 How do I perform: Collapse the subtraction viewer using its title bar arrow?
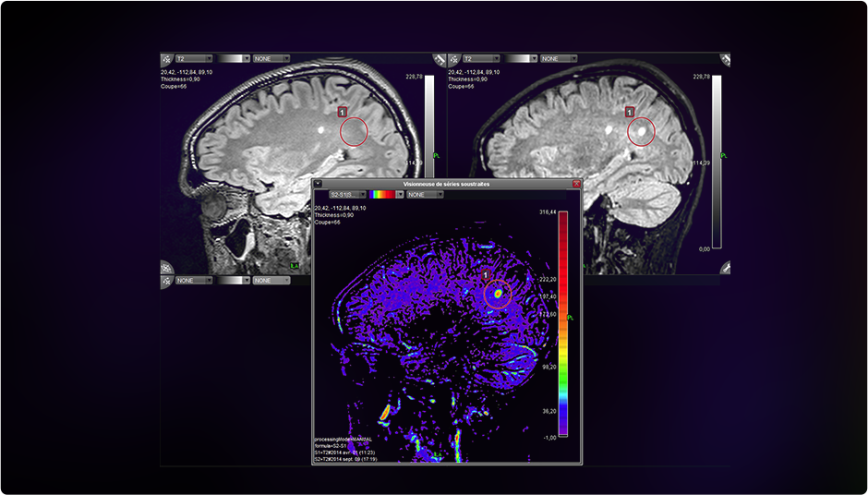[319, 185]
